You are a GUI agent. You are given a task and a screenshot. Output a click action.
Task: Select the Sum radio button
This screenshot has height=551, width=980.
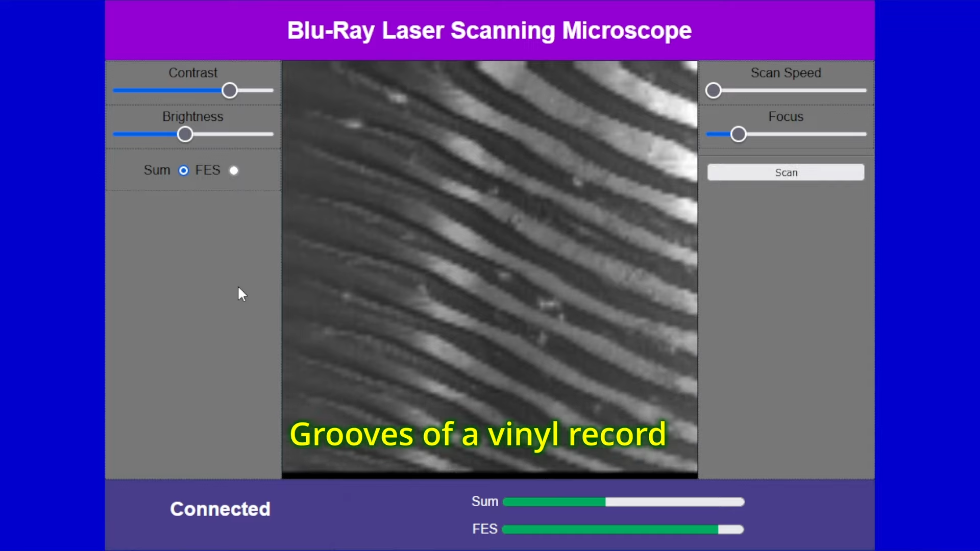183,170
